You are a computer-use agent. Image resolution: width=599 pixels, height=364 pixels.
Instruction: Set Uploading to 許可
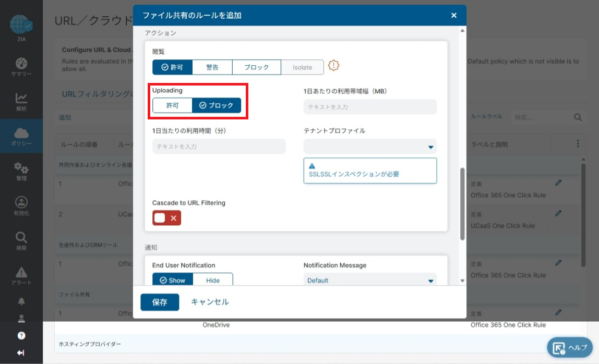(172, 105)
